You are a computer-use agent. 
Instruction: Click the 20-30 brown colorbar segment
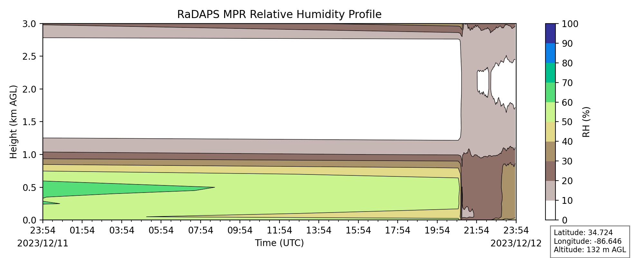tap(551, 171)
